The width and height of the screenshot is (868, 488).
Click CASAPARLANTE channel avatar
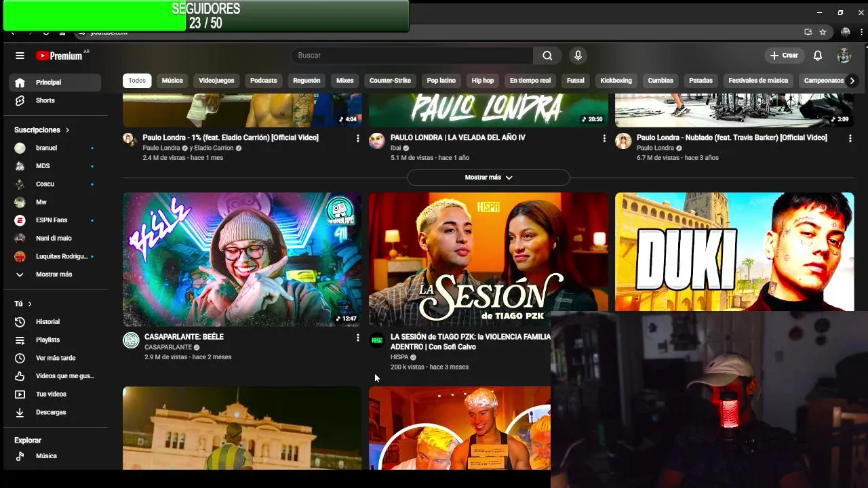[x=131, y=340]
